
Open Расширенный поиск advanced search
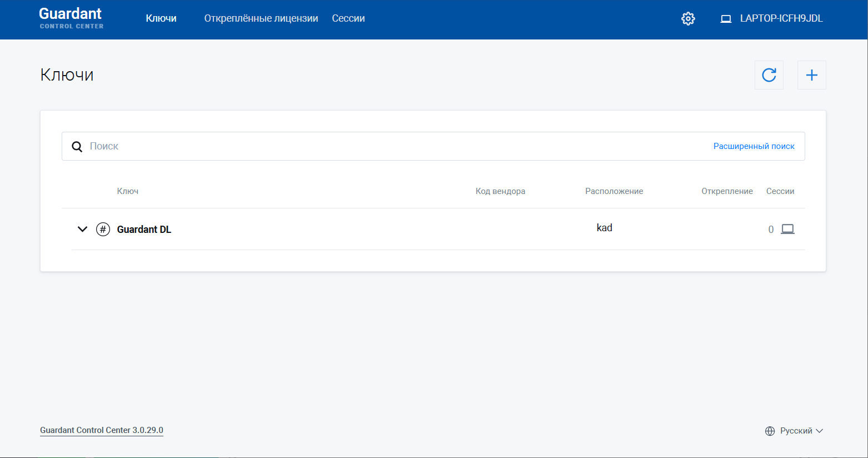coord(754,146)
